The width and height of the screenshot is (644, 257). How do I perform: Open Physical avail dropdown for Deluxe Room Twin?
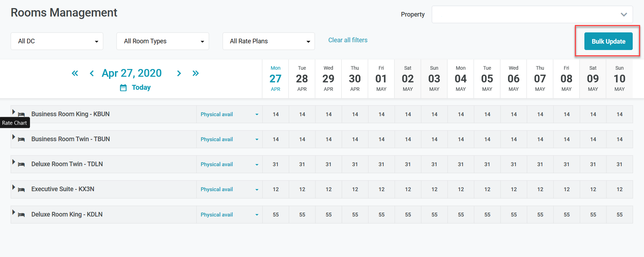point(229,164)
